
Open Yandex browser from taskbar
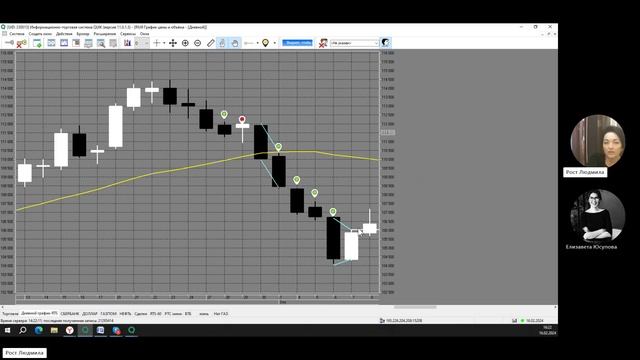click(70, 330)
